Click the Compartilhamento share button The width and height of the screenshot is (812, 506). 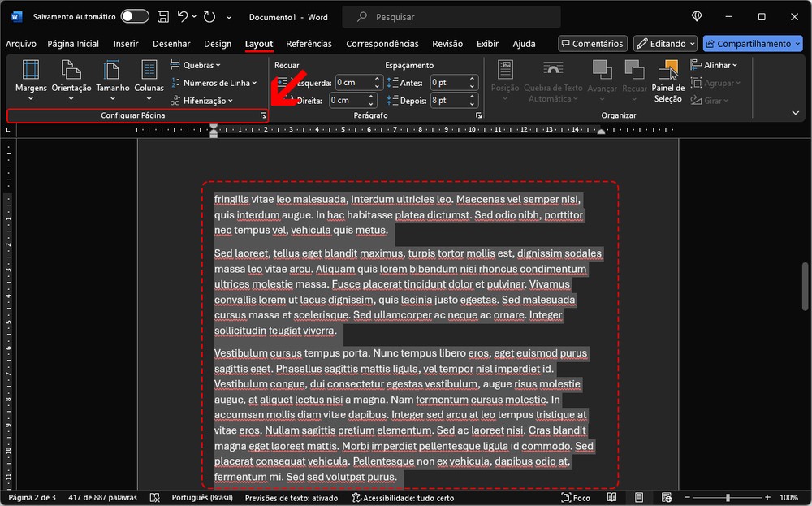pyautogui.click(x=746, y=44)
